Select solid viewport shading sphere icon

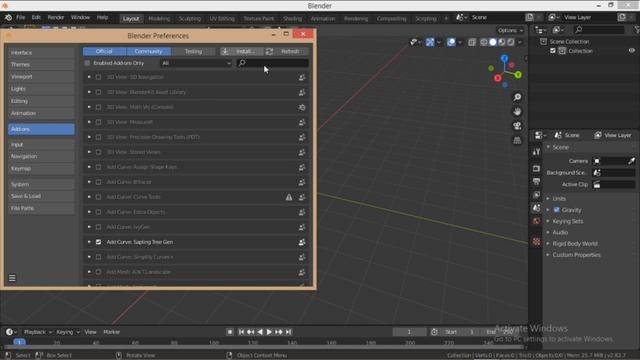(493, 42)
